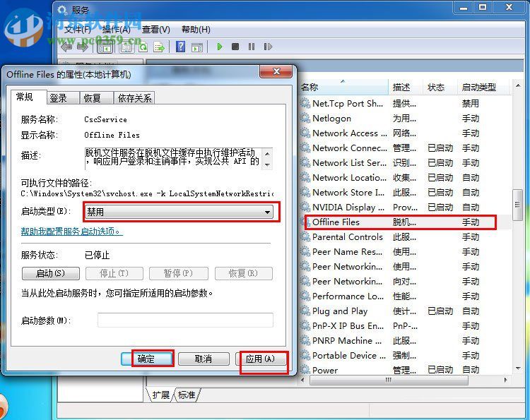Select the Network List Ser... service
Image resolution: width=530 pixels, height=420 pixels.
405,163
